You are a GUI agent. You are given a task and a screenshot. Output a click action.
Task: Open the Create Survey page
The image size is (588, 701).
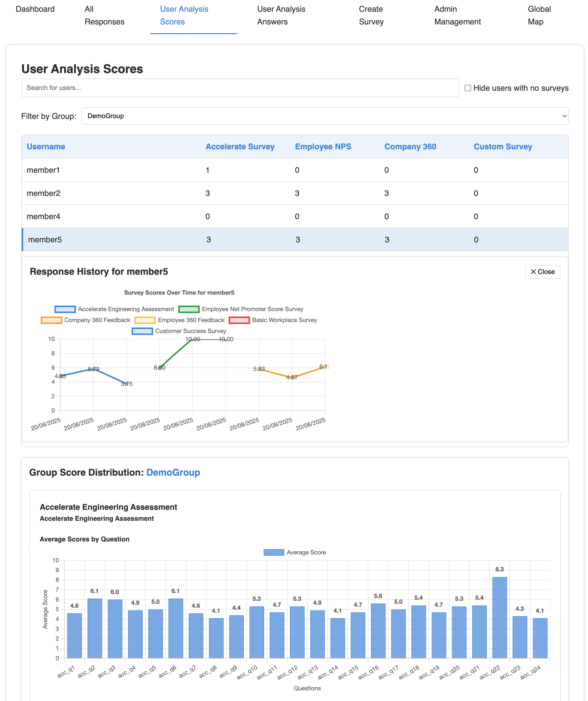371,15
